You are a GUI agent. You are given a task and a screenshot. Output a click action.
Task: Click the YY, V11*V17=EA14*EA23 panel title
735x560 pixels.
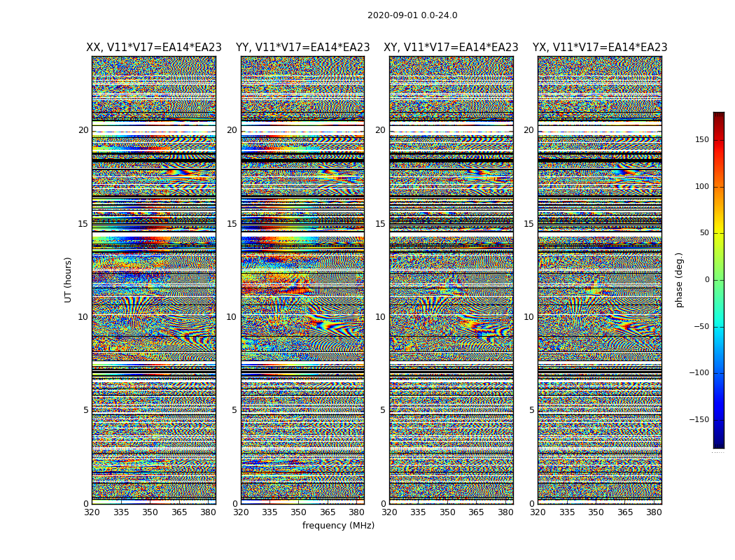[x=303, y=48]
